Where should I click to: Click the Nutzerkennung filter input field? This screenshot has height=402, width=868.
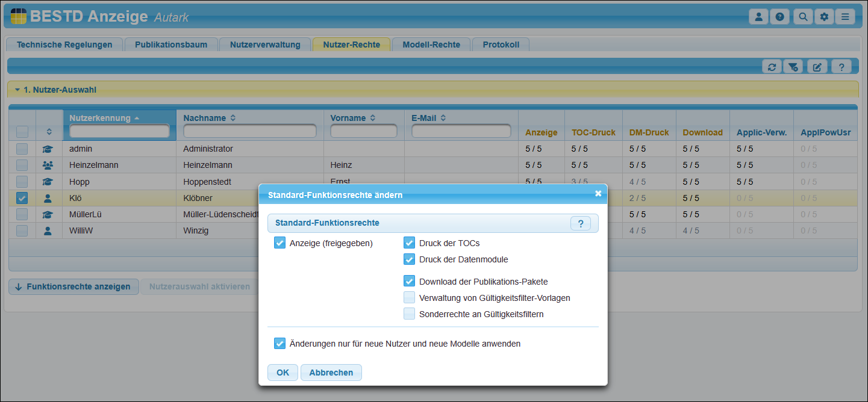pos(119,131)
